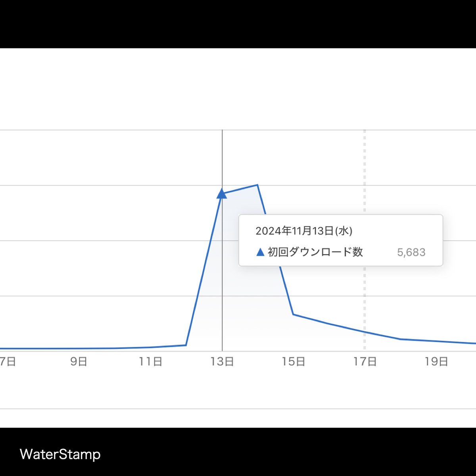Click the 初回ダウンロード数 label in tooltip
Viewport: 476px width, 476px height.
315,252
